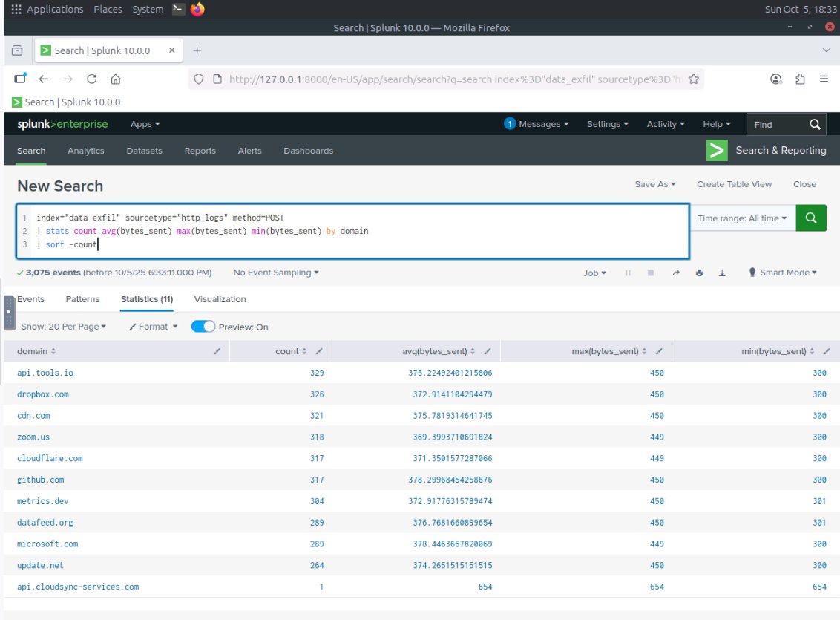Open the Places system menu
The image size is (840, 620).
coord(108,9)
